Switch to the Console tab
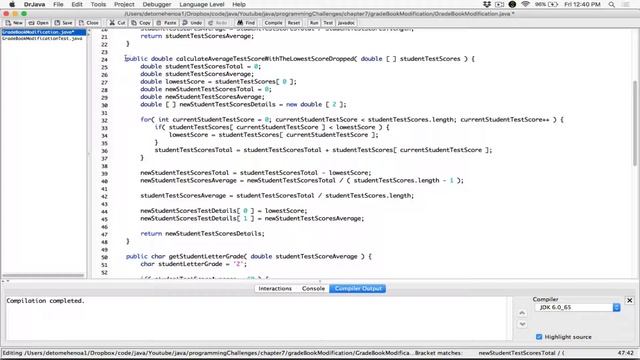The width and height of the screenshot is (640, 360). pos(313,289)
